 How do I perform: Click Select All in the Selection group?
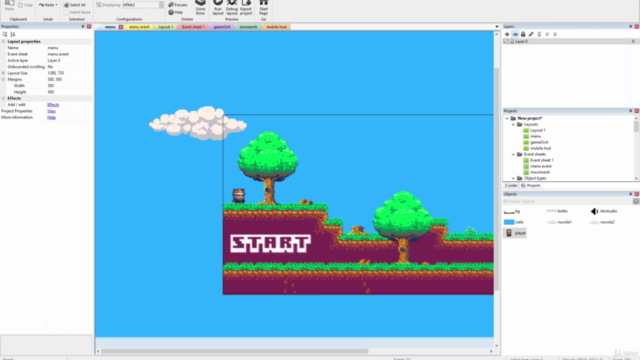tap(75, 5)
